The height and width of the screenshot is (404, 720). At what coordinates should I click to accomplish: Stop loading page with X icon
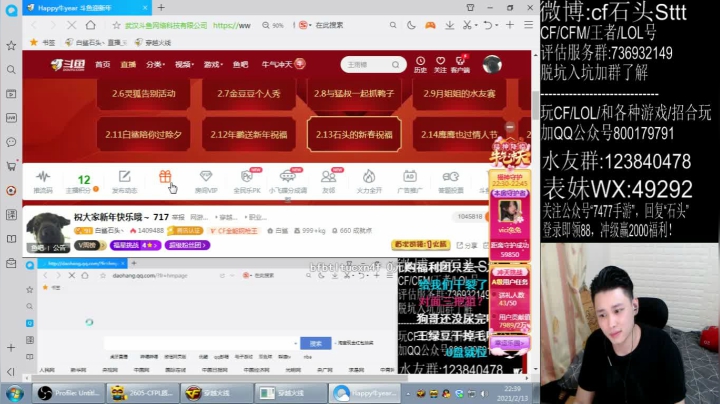point(72,25)
